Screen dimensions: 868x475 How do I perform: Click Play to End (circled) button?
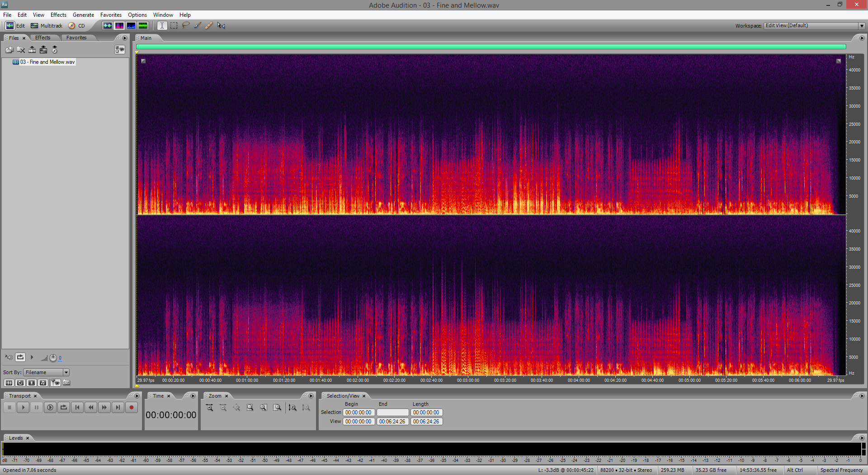coord(50,408)
